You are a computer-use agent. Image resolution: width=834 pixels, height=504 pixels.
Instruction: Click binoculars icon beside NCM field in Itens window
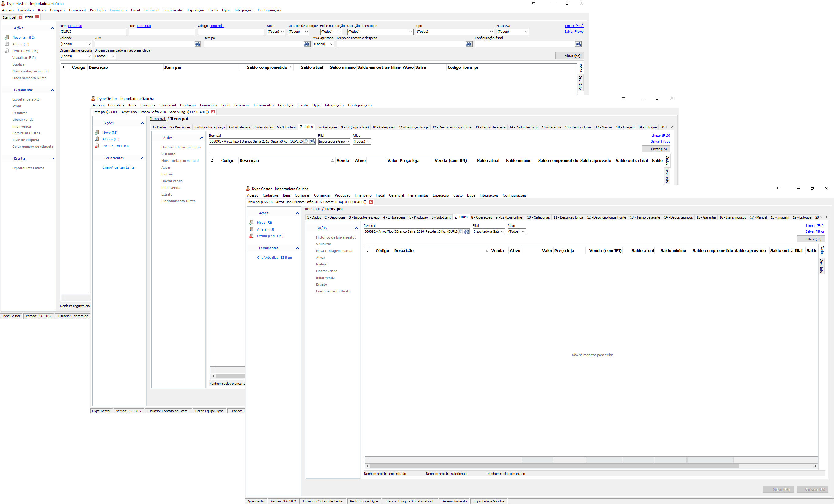(198, 44)
